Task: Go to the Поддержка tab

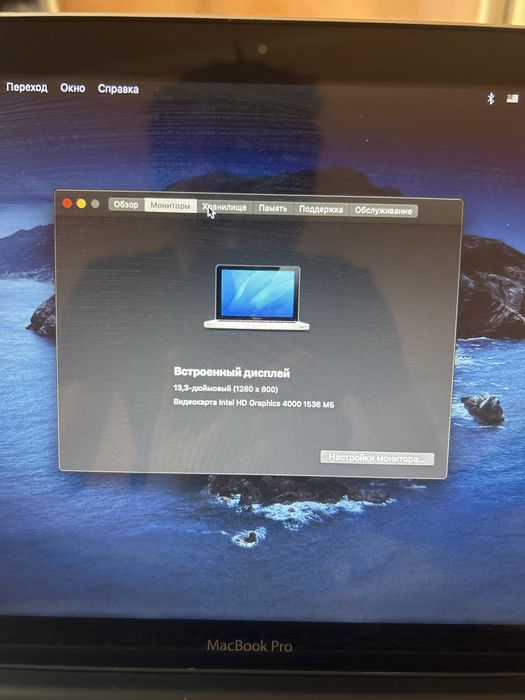Action: click(321, 209)
